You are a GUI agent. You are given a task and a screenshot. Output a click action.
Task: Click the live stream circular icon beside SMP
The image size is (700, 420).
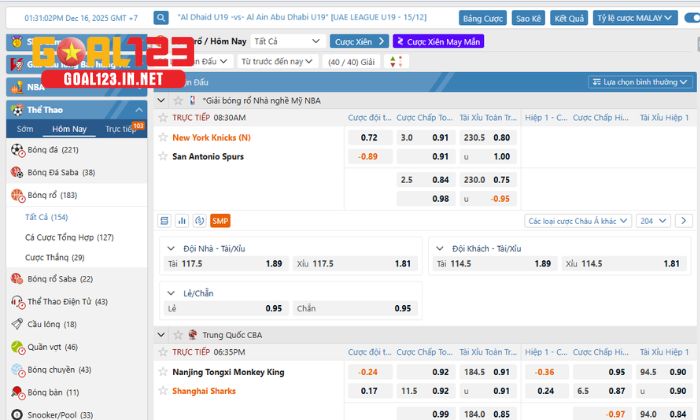tap(200, 220)
